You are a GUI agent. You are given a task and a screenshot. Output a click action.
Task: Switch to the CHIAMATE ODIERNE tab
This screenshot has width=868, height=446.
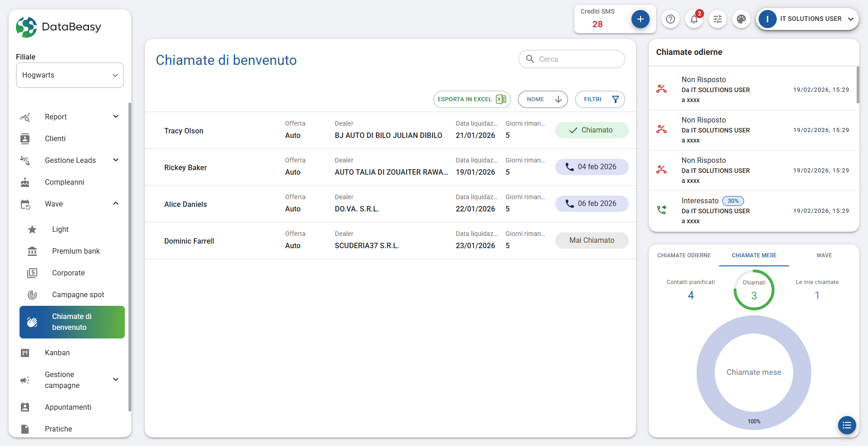684,255
